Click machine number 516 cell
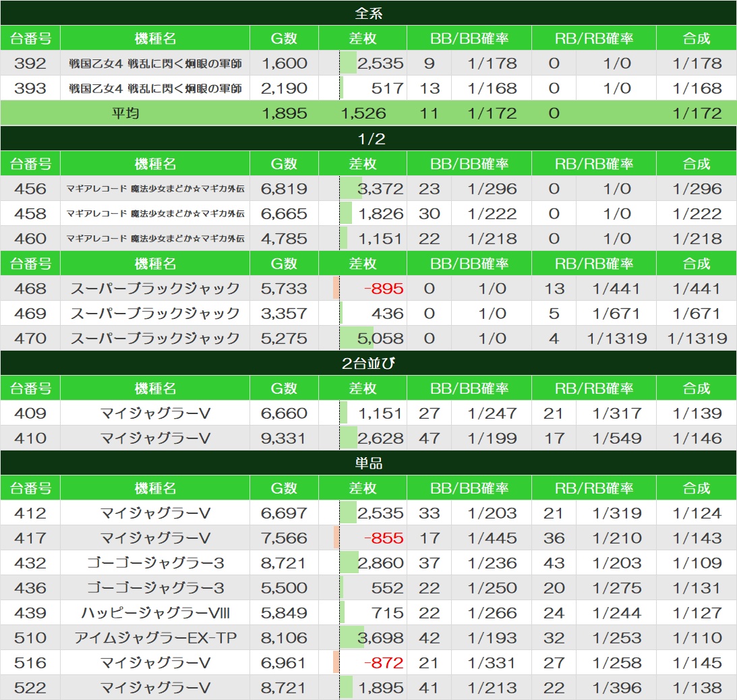Viewport: 737px width, 700px height. click(30, 662)
